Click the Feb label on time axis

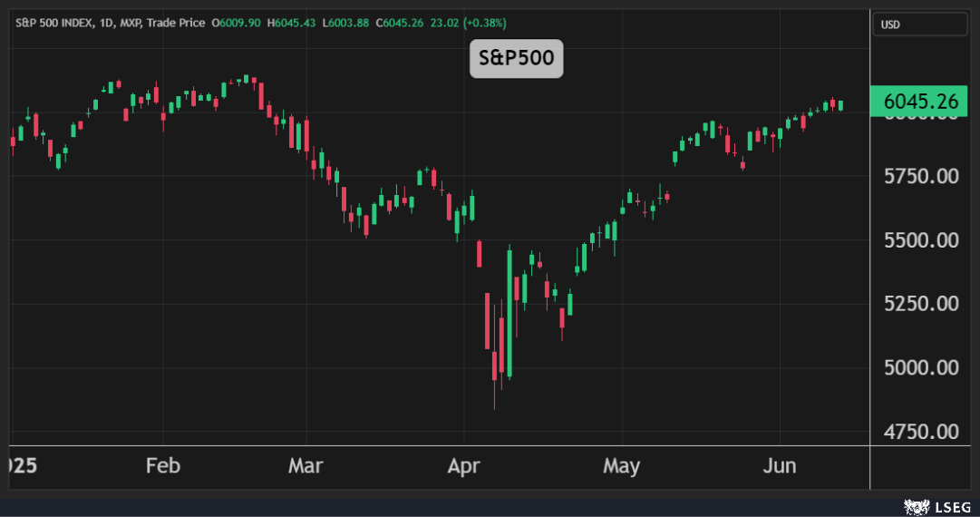[163, 466]
